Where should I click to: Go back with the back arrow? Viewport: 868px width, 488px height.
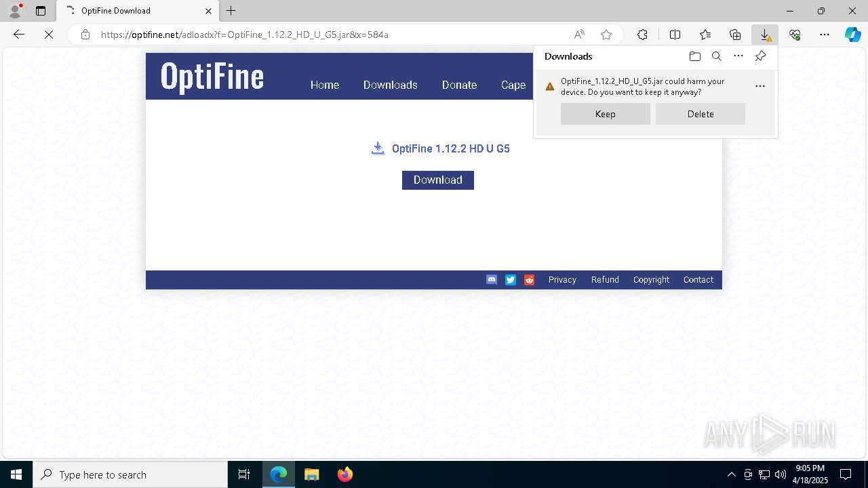coord(19,35)
